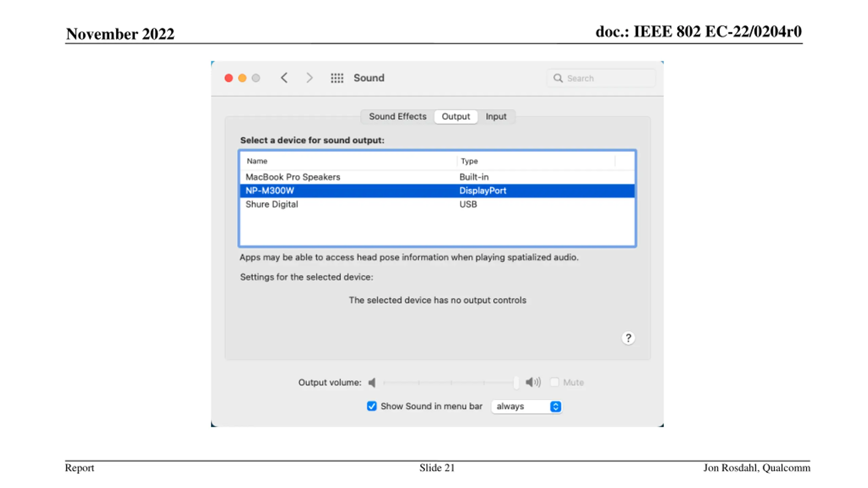
Task: Sort devices by Type column header
Action: point(536,161)
